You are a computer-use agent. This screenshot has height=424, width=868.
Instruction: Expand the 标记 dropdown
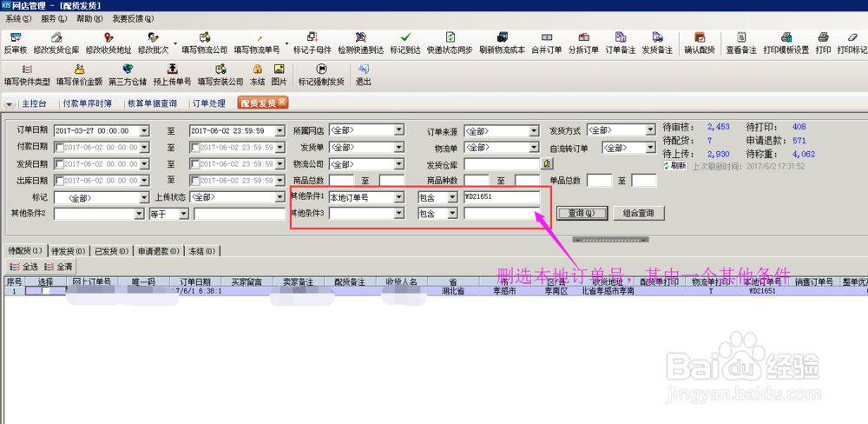[144, 198]
